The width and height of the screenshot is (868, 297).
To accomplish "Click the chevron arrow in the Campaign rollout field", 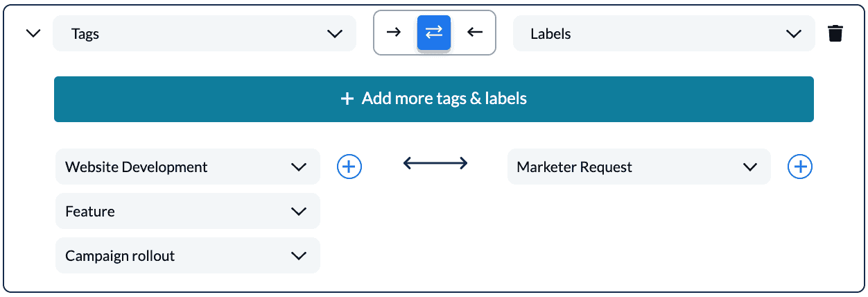I will click(299, 256).
